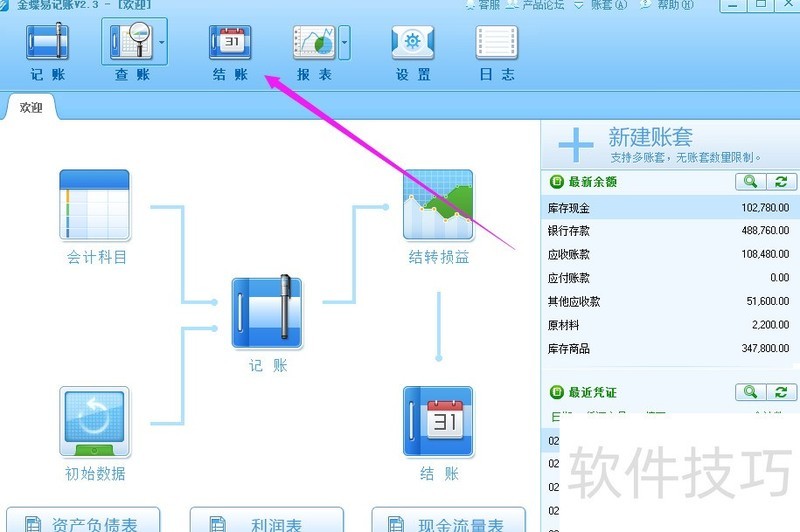Viewport: 800px width, 532px height.
Task: Click the plus icon for 新建账套
Action: [x=576, y=145]
